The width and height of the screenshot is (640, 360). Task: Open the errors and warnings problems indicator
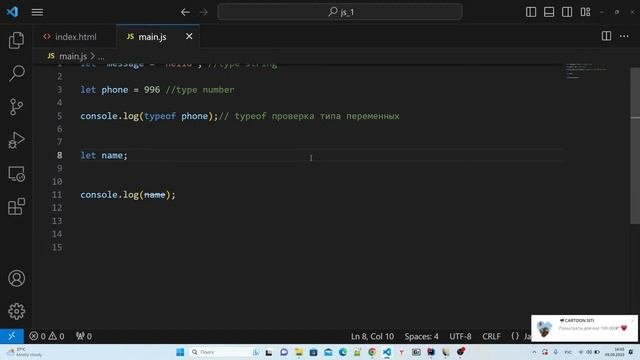click(47, 336)
